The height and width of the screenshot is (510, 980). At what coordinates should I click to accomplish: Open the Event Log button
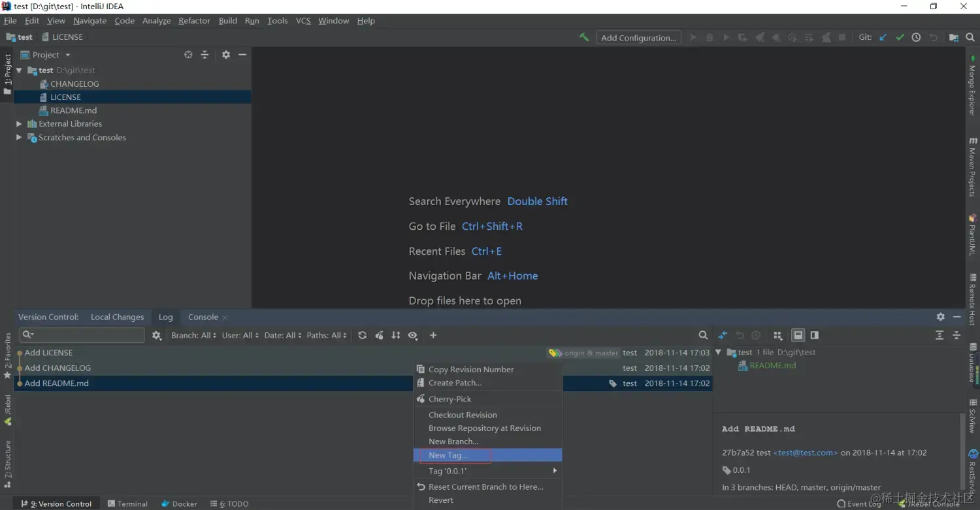click(859, 503)
